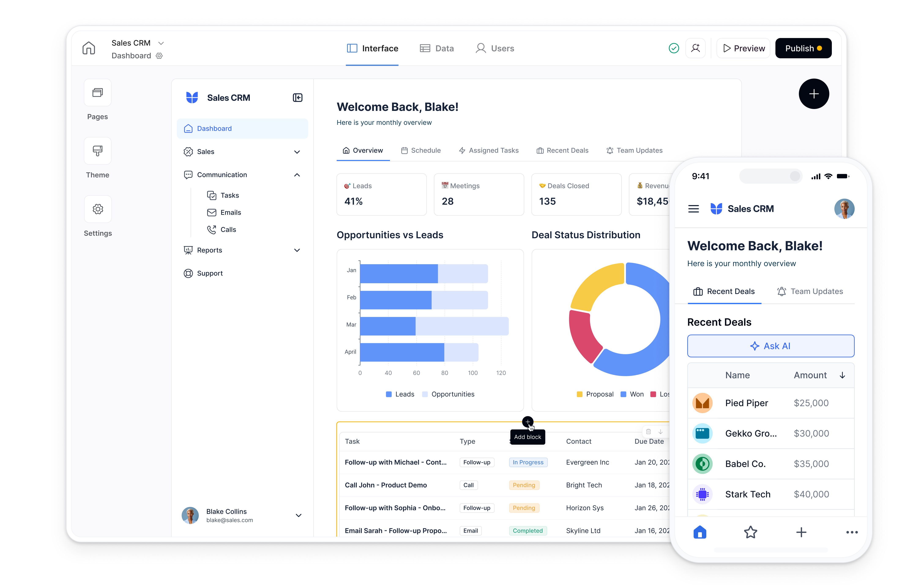The width and height of the screenshot is (913, 588).
Task: Open the Support sidebar item
Action: pyautogui.click(x=242, y=273)
